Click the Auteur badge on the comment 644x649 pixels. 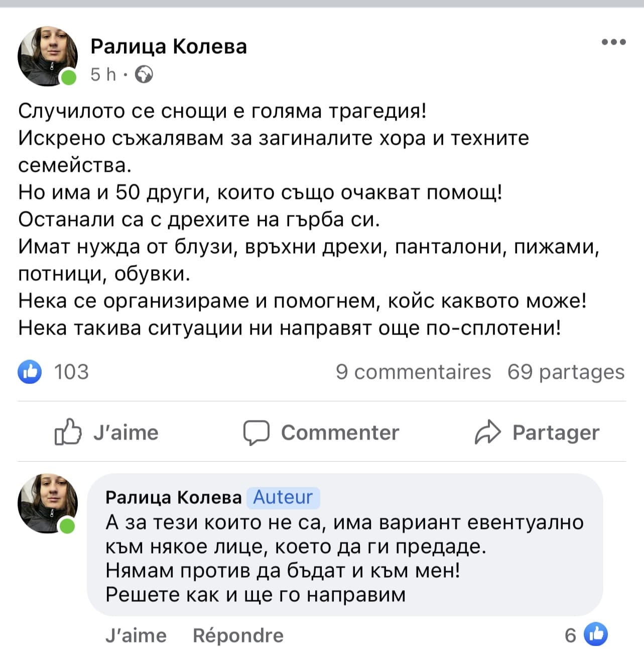(x=283, y=497)
